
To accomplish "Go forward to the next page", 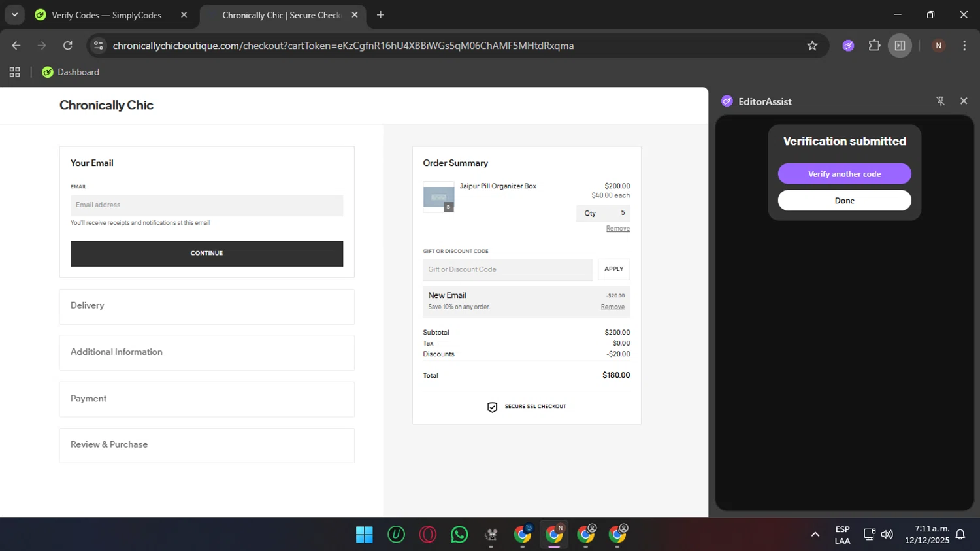I will (x=42, y=46).
